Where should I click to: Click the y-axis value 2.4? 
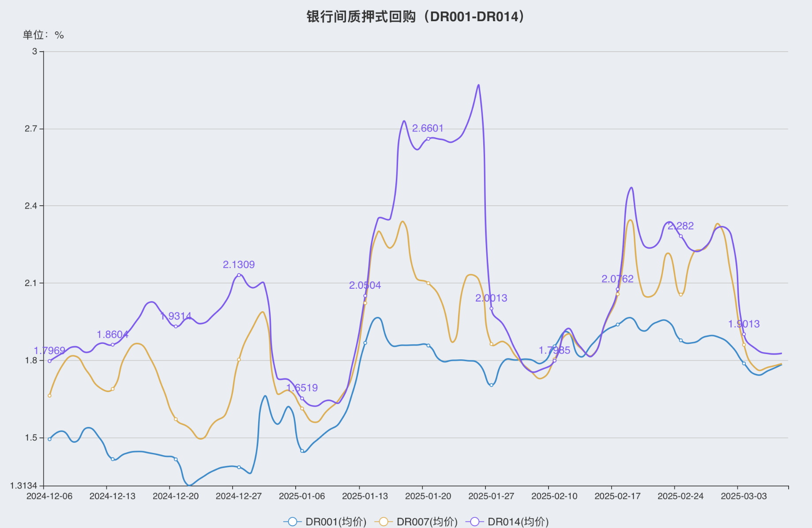point(31,206)
